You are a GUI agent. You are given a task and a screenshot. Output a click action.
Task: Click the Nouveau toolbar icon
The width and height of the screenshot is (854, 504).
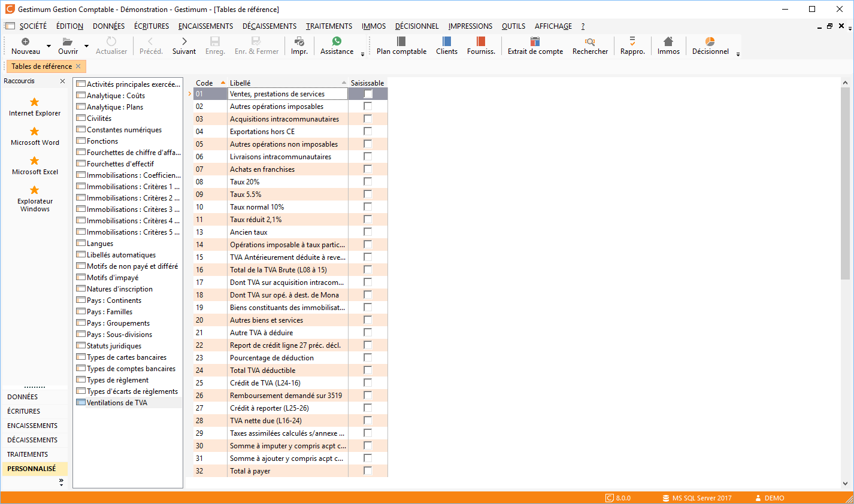(26, 41)
